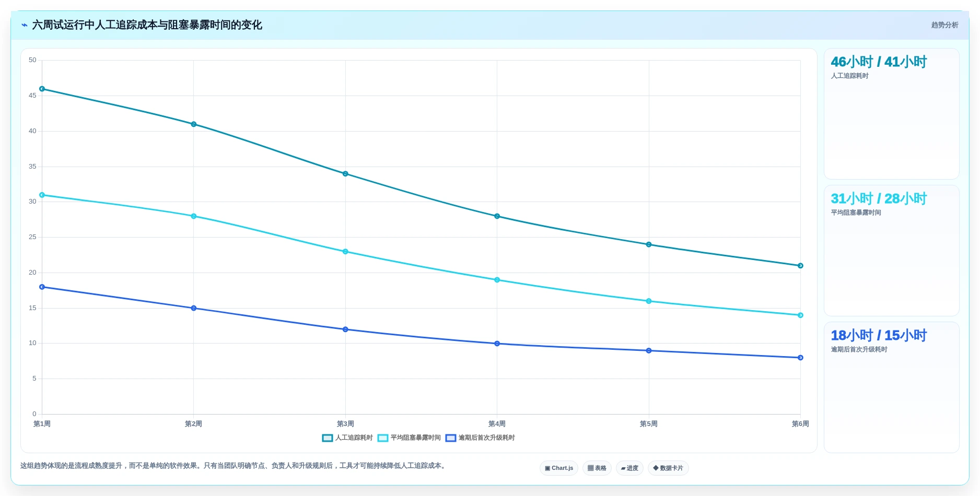Image resolution: width=980 pixels, height=496 pixels.
Task: Click 平均阻塞暴露时间 data point at 第6周
Action: coord(800,315)
